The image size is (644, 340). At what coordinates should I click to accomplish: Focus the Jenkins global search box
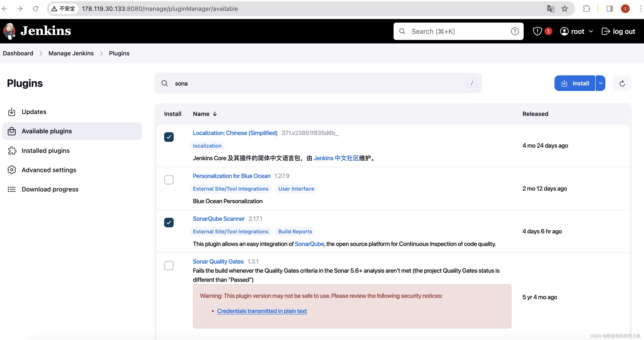tap(458, 31)
